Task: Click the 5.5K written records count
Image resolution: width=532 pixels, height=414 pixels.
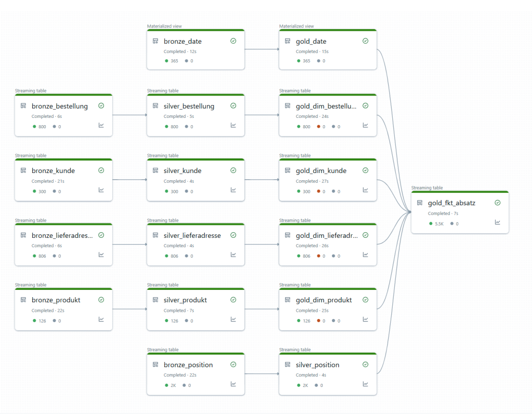Action: click(x=438, y=224)
